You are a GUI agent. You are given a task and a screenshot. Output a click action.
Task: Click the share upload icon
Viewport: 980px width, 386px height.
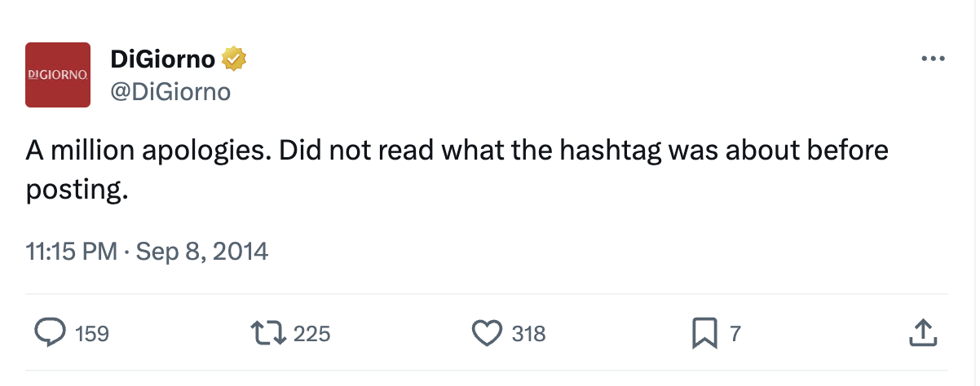[x=921, y=332]
